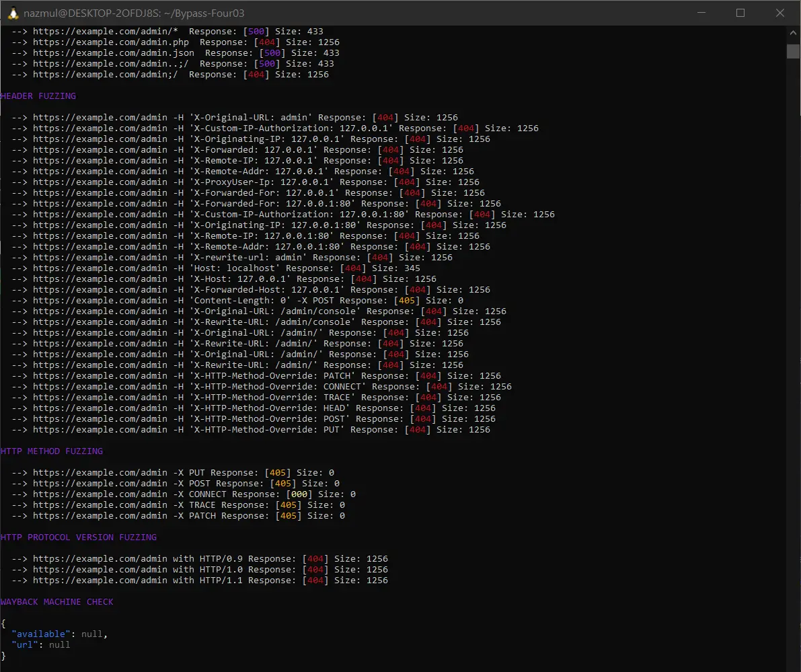Click the 'admin -X PATCH' method line
Viewport: 801px width, 672px height.
(x=178, y=516)
